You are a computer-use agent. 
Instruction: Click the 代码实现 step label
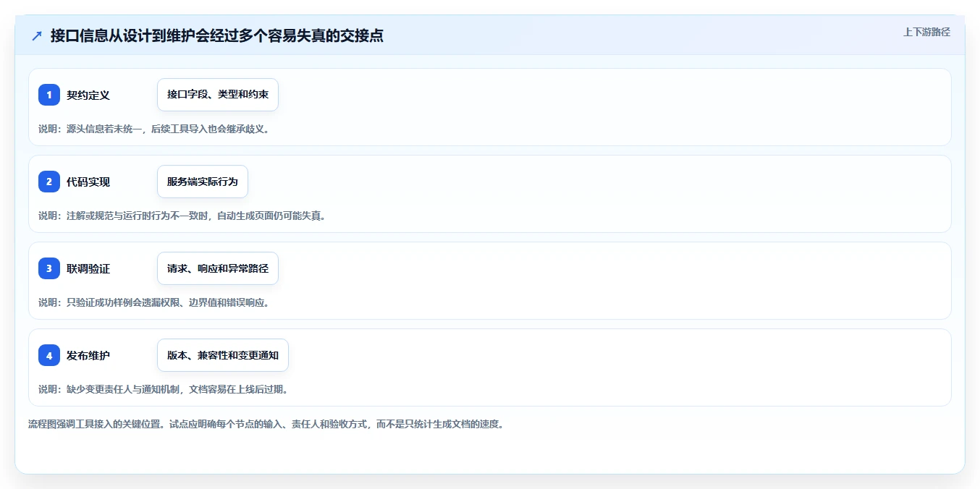point(88,182)
